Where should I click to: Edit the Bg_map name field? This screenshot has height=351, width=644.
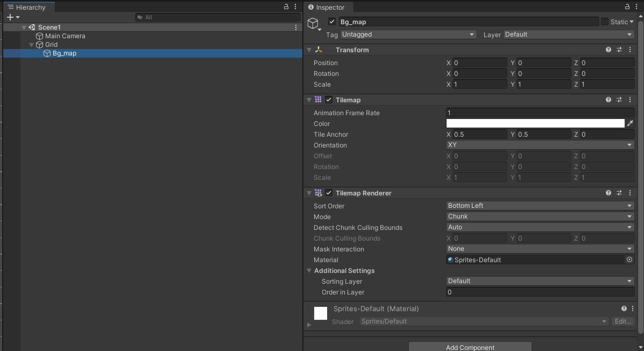pyautogui.click(x=469, y=22)
